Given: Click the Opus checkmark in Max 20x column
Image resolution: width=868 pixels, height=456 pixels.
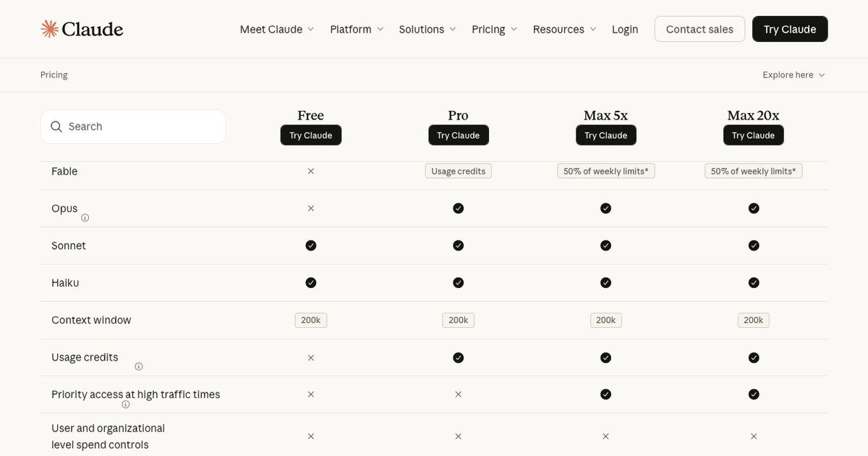Looking at the screenshot, I should point(754,208).
